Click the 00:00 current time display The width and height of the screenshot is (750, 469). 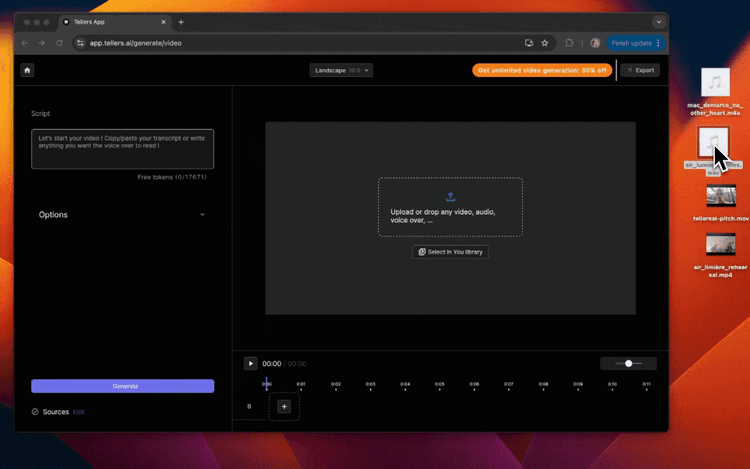(x=272, y=364)
